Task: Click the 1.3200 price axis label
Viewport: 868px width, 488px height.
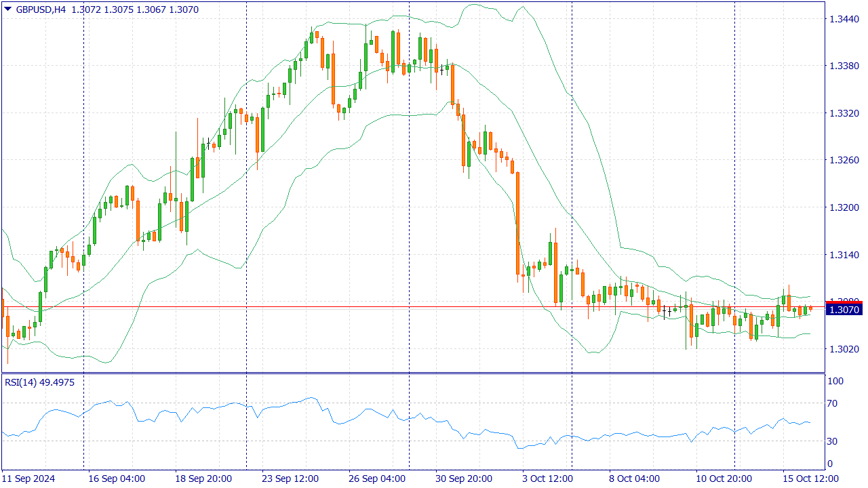Action: 844,207
